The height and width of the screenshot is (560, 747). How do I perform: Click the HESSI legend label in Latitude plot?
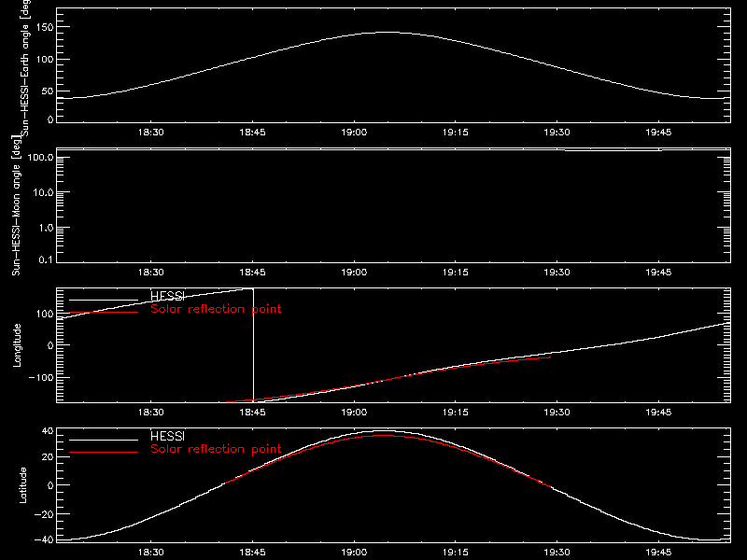pos(167,436)
